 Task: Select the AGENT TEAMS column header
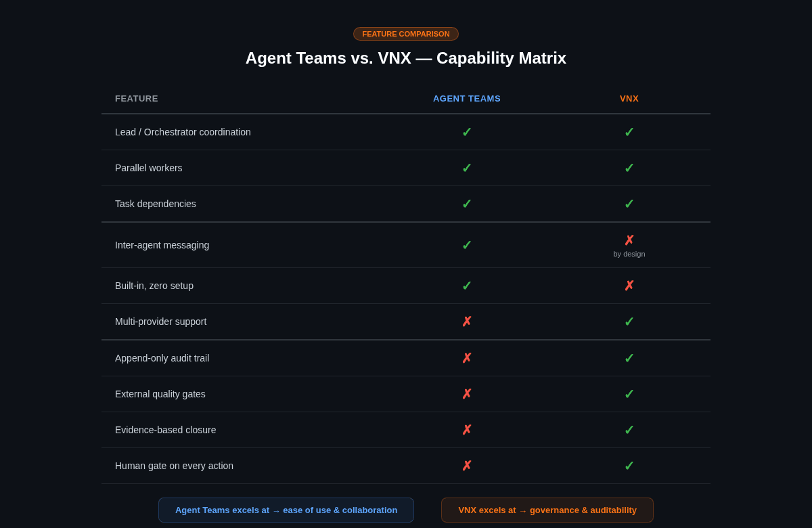pos(467,98)
